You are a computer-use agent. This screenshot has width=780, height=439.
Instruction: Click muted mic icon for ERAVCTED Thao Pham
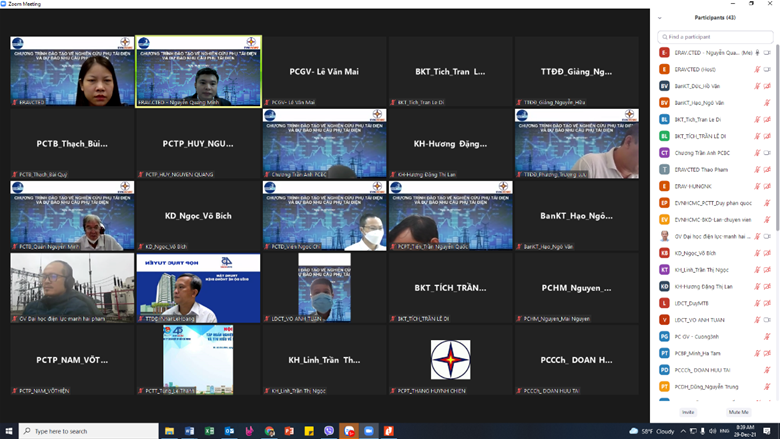click(757, 169)
